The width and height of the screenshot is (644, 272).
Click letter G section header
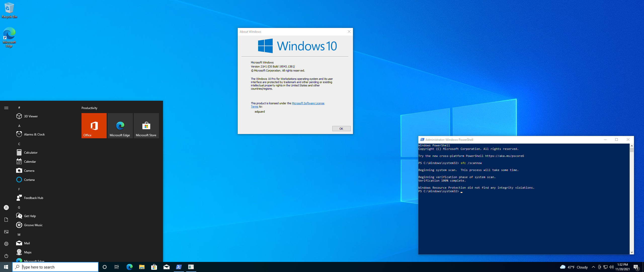click(19, 207)
